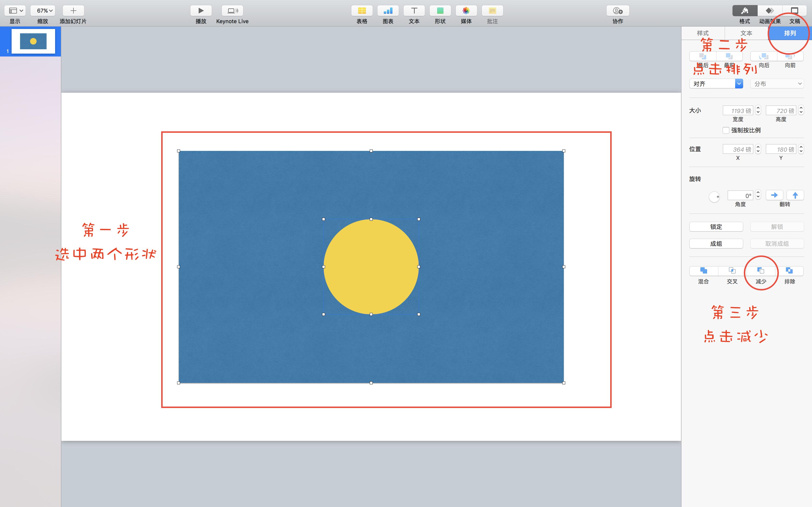The image size is (812, 507).
Task: Open the chart (图表) icon menu
Action: [x=388, y=11]
